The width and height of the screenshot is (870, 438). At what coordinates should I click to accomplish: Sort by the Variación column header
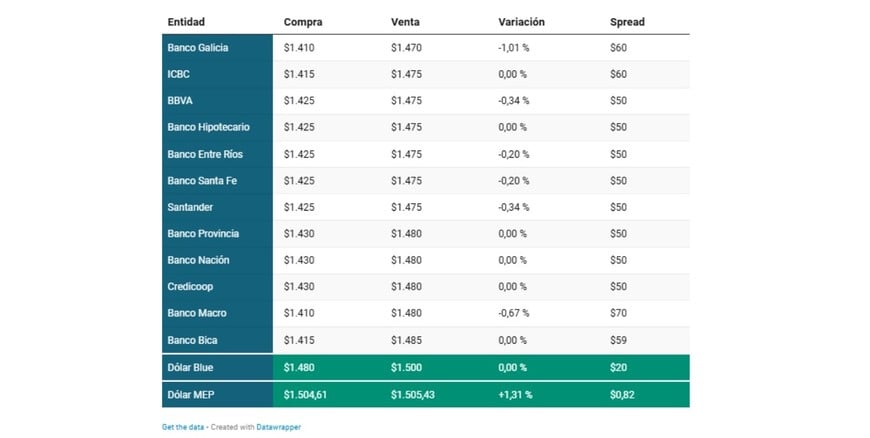tap(522, 21)
